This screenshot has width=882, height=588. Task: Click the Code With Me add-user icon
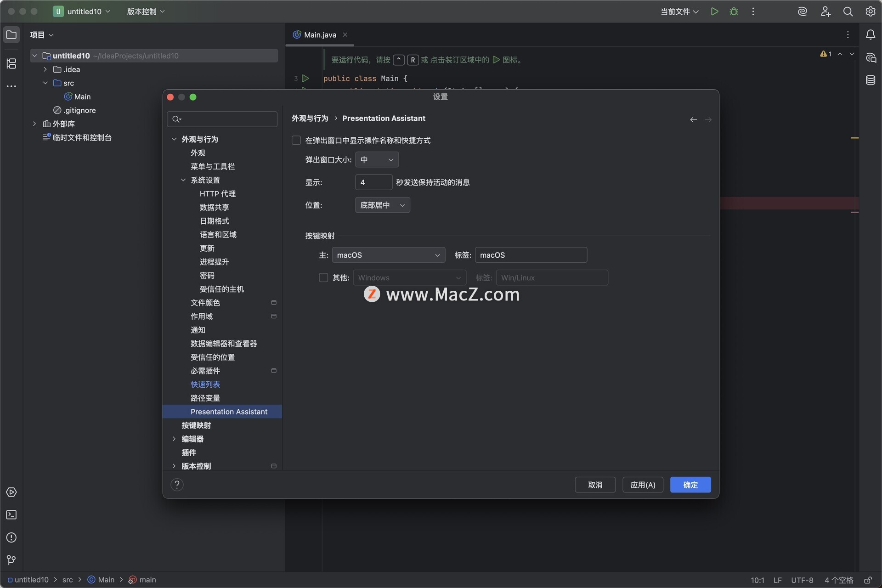click(825, 11)
